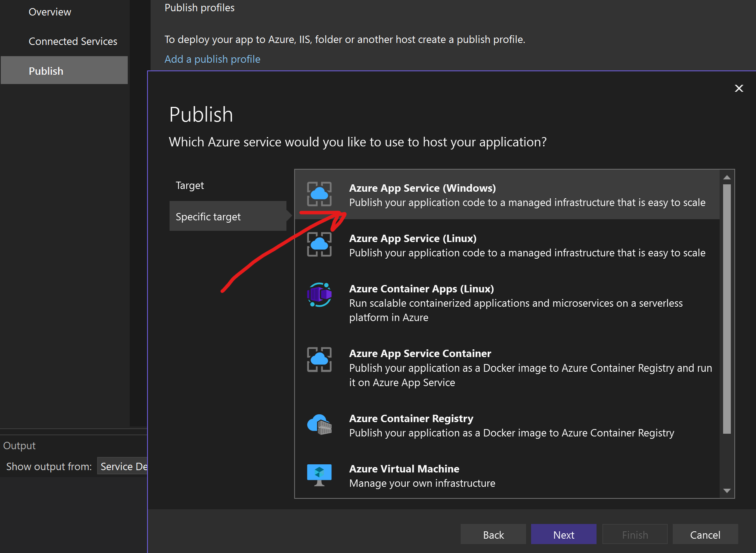
Task: Go to the Specific target step
Action: [228, 216]
